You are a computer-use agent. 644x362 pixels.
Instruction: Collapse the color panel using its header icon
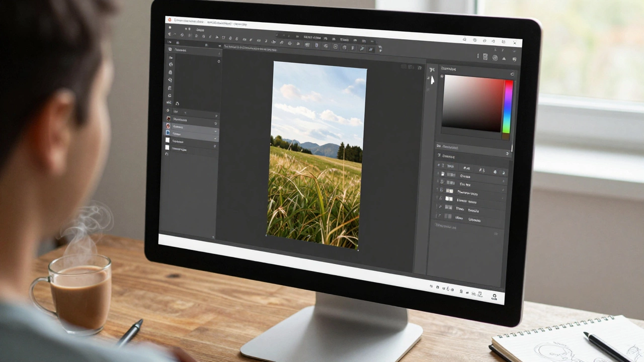click(x=512, y=74)
